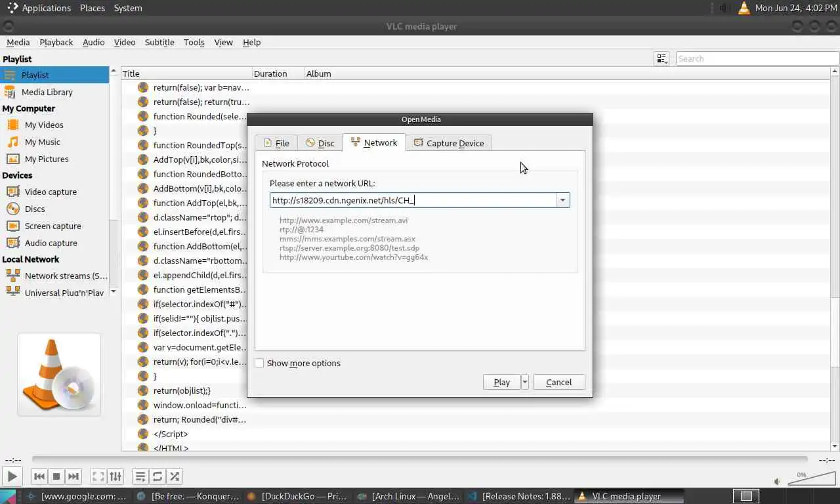Toggle loop mode icon
This screenshot has height=504, width=840.
pos(157,476)
